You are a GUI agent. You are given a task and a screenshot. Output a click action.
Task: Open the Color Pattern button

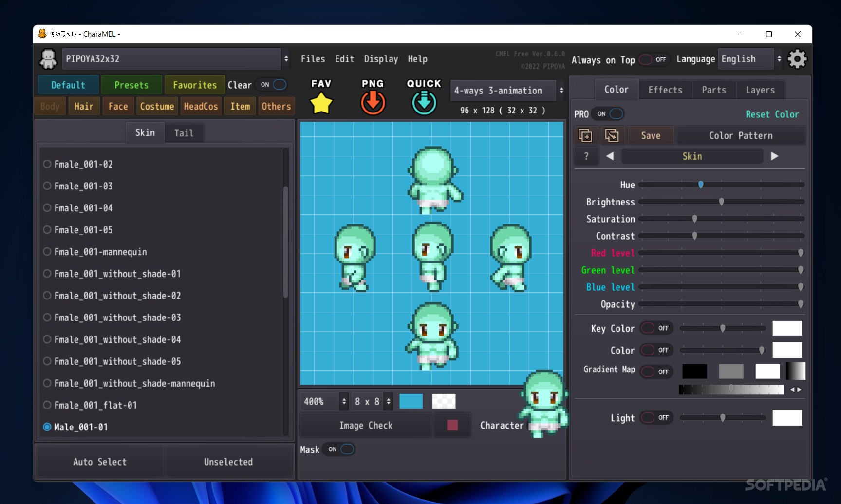point(741,135)
